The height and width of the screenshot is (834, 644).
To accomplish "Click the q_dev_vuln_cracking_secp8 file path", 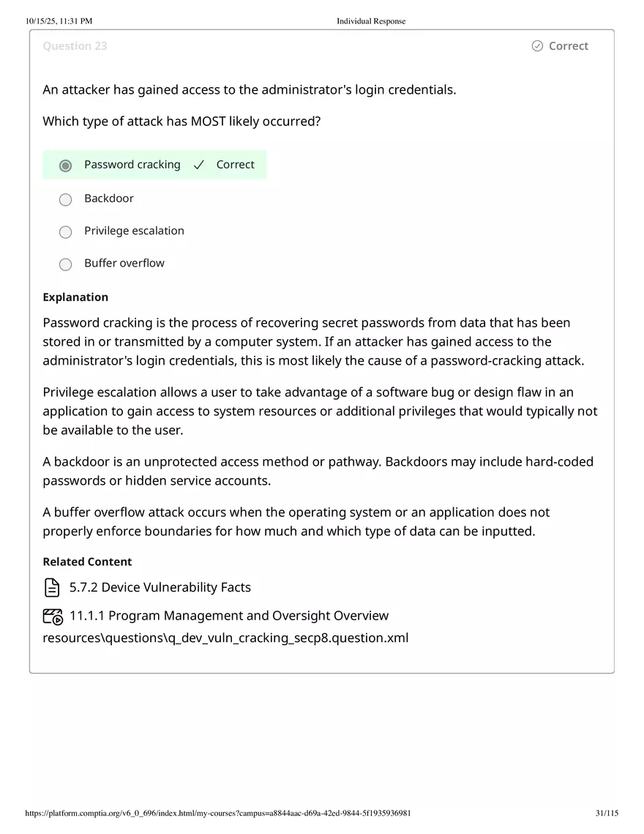I will click(x=226, y=638).
